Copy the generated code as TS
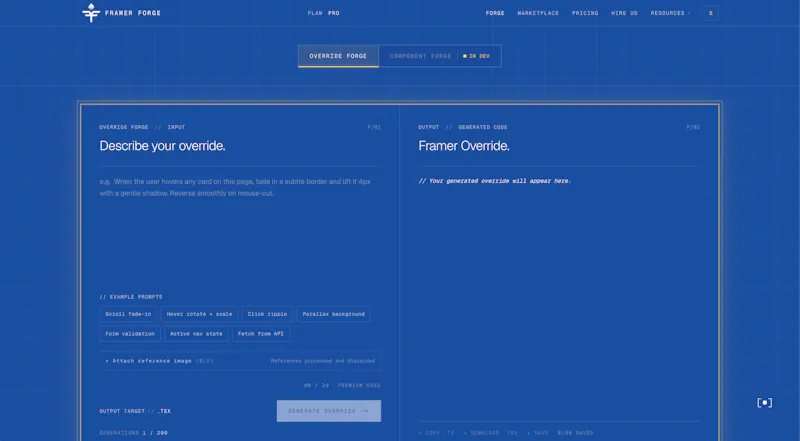800x441 pixels. point(436,433)
